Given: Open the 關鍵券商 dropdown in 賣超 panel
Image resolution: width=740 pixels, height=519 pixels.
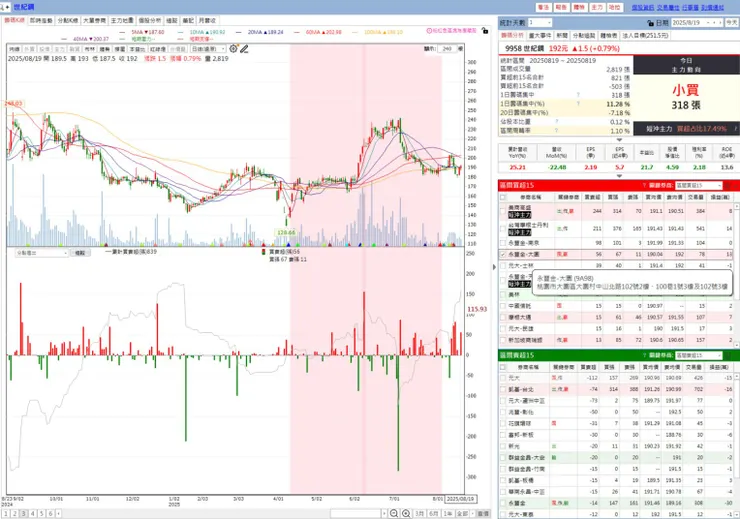Looking at the screenshot, I should pos(698,355).
